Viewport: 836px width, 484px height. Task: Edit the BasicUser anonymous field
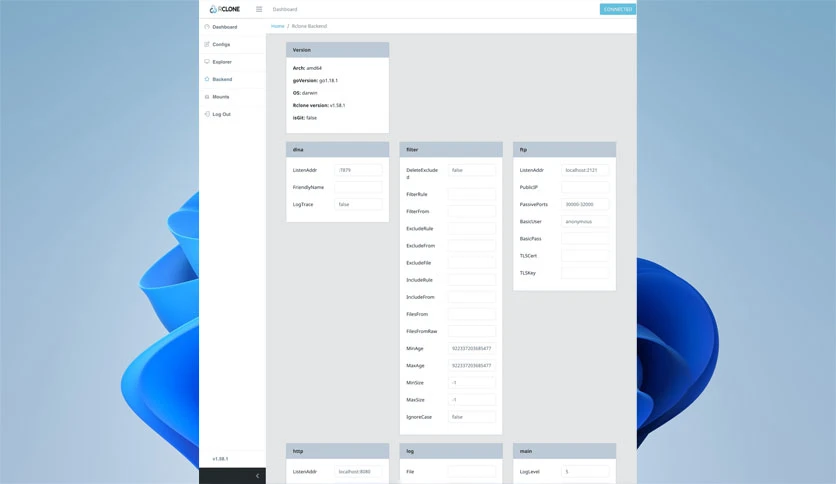[585, 221]
